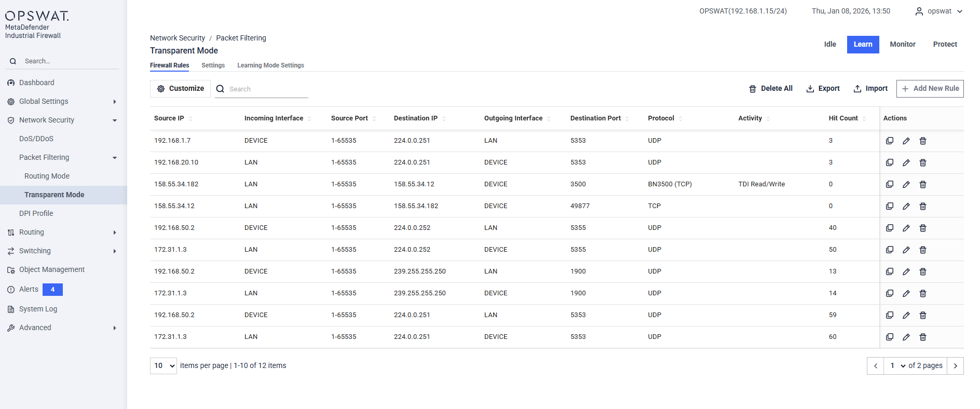Image resolution: width=980 pixels, height=409 pixels.
Task: Edit the 192.168.20.10 rule
Action: (906, 162)
